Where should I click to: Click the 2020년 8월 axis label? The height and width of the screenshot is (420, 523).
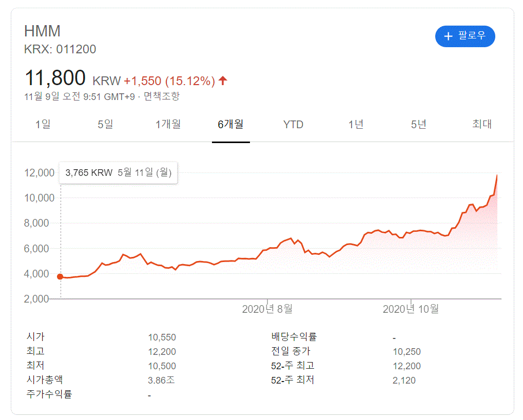(267, 309)
